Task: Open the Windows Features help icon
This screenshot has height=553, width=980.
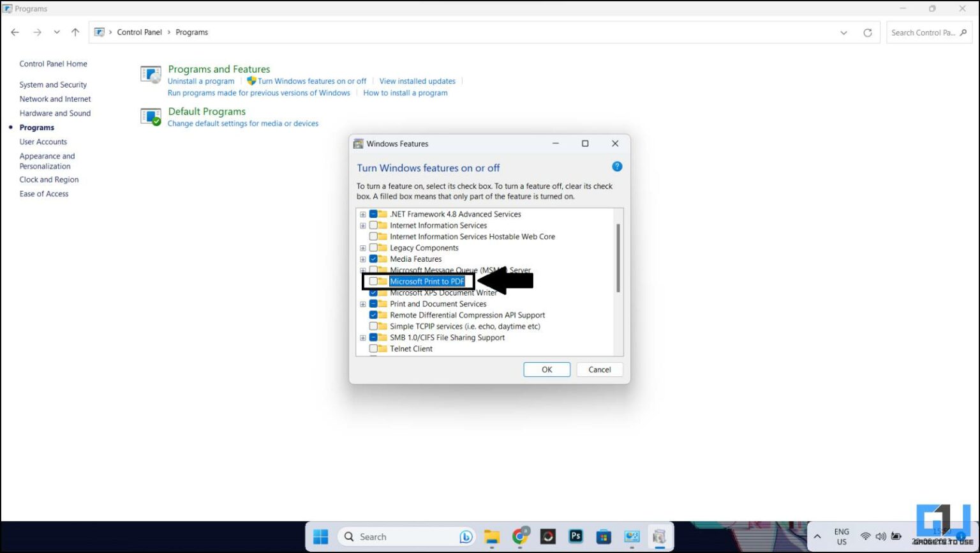Action: (616, 166)
